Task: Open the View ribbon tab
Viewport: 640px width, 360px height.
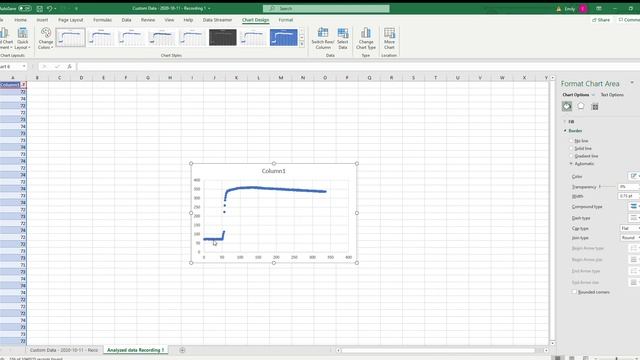Action: (x=169, y=20)
